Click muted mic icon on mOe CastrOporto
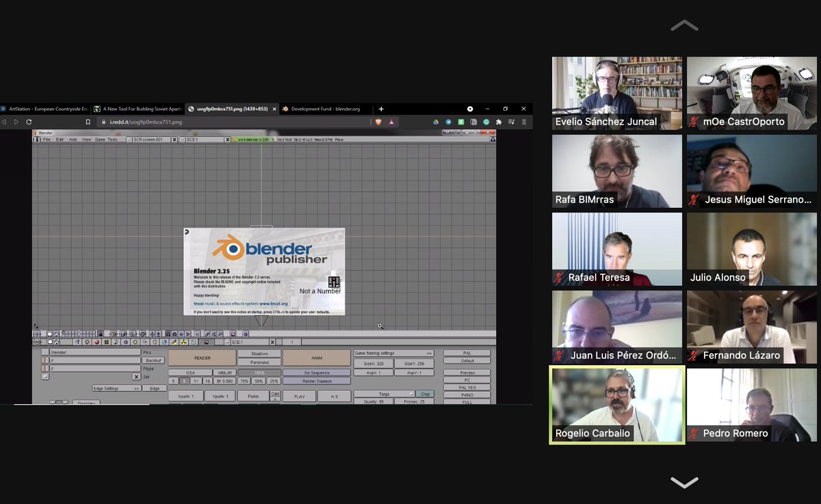Viewport: 821px width, 504px height. (694, 122)
